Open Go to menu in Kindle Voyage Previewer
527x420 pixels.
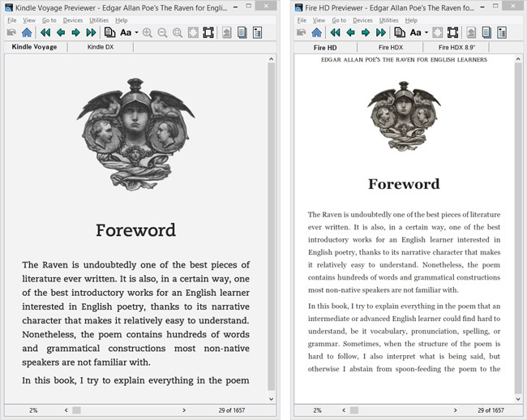click(49, 20)
